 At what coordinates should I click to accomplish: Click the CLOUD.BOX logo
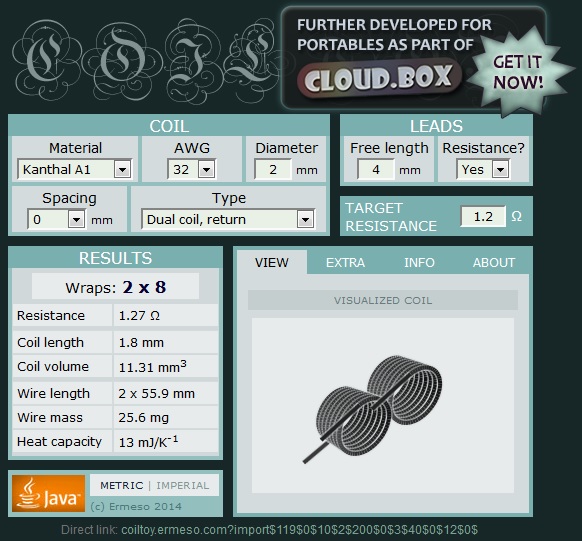[379, 78]
